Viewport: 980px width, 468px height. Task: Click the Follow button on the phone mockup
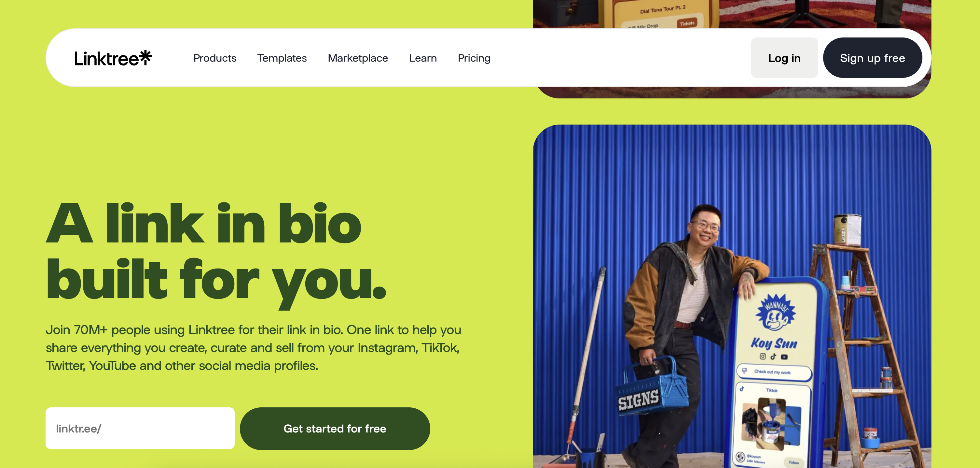tap(794, 462)
